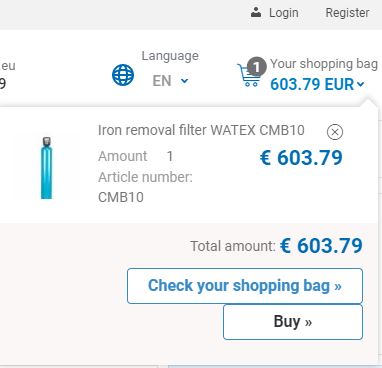Click the Buy button
This screenshot has width=382, height=368.
click(293, 322)
